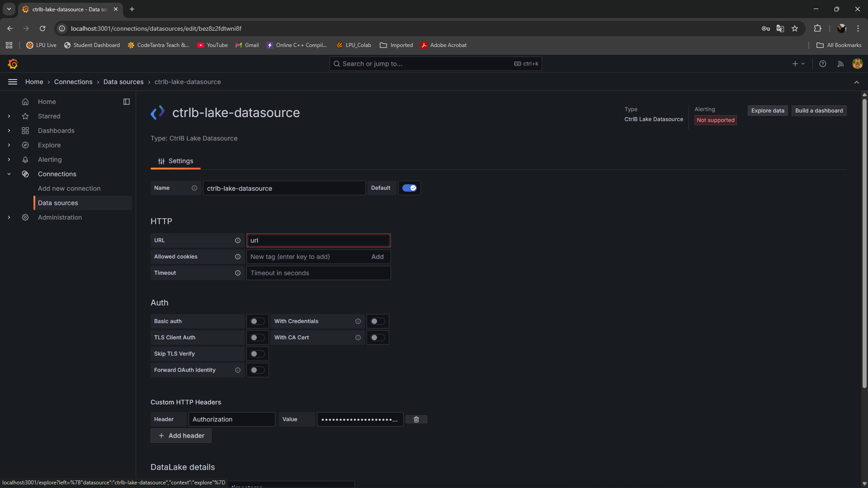Open the help question mark icon
Screen dimensions: 868x488
point(823,64)
